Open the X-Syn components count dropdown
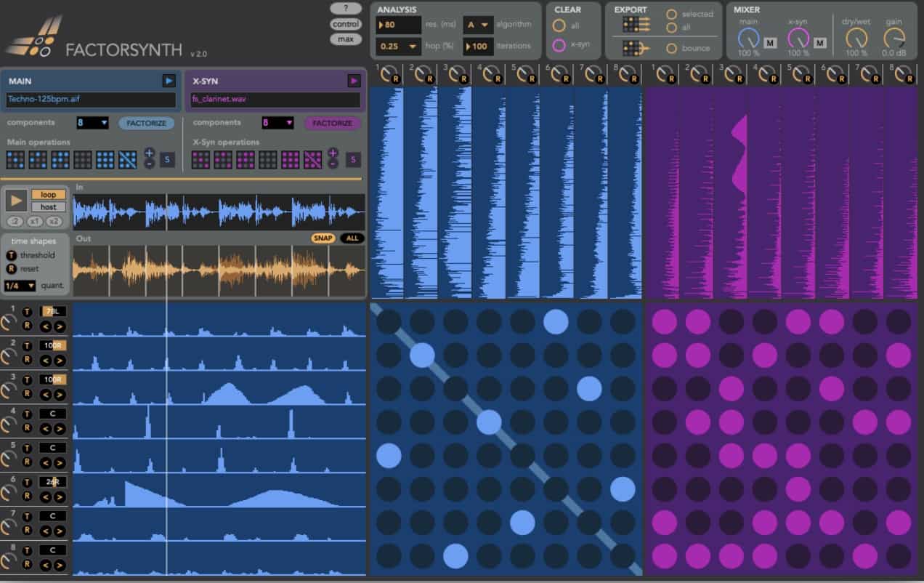Viewport: 924px width, 583px height. coord(277,123)
